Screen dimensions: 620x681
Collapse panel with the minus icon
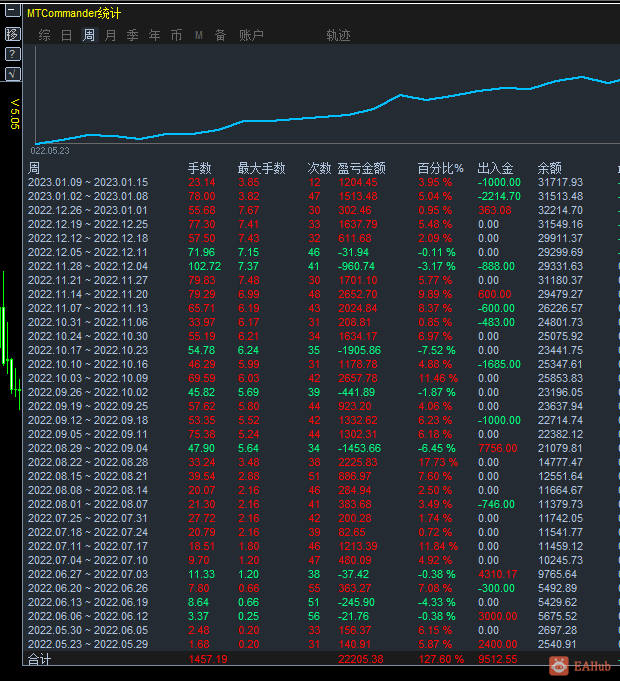pyautogui.click(x=12, y=10)
